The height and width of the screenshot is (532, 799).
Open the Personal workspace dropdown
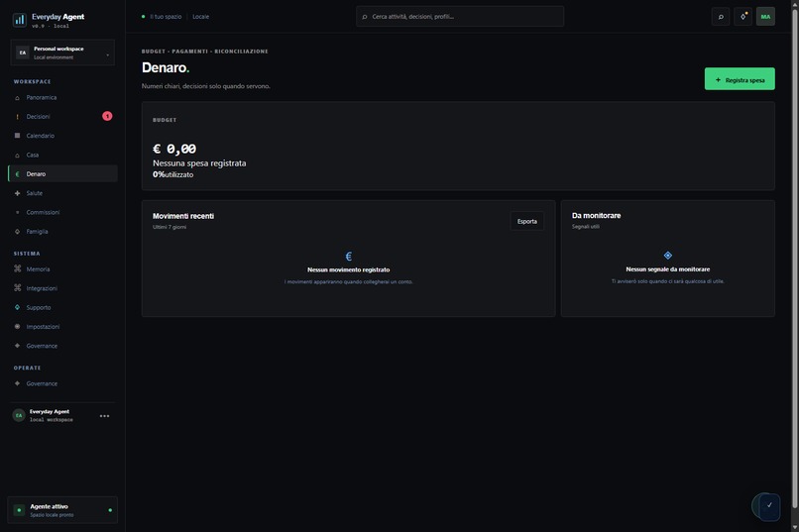pyautogui.click(x=62, y=53)
